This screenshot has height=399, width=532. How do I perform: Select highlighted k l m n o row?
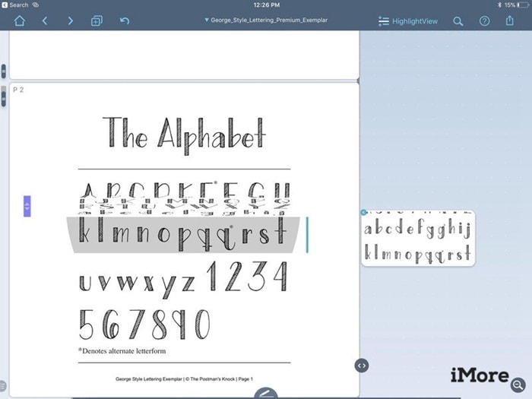pos(183,234)
